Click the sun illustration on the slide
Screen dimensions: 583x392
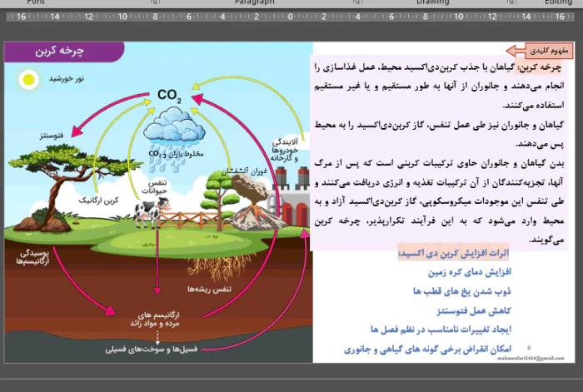pyautogui.click(x=28, y=79)
